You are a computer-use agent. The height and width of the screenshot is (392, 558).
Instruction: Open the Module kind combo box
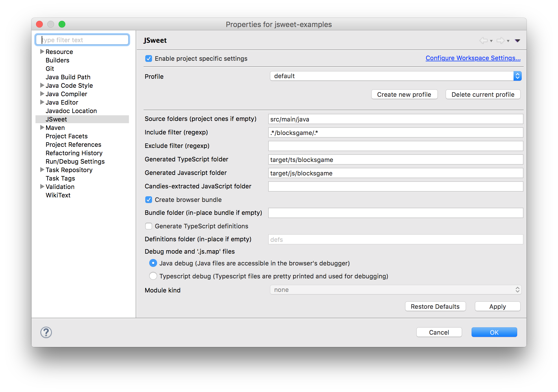(x=396, y=290)
